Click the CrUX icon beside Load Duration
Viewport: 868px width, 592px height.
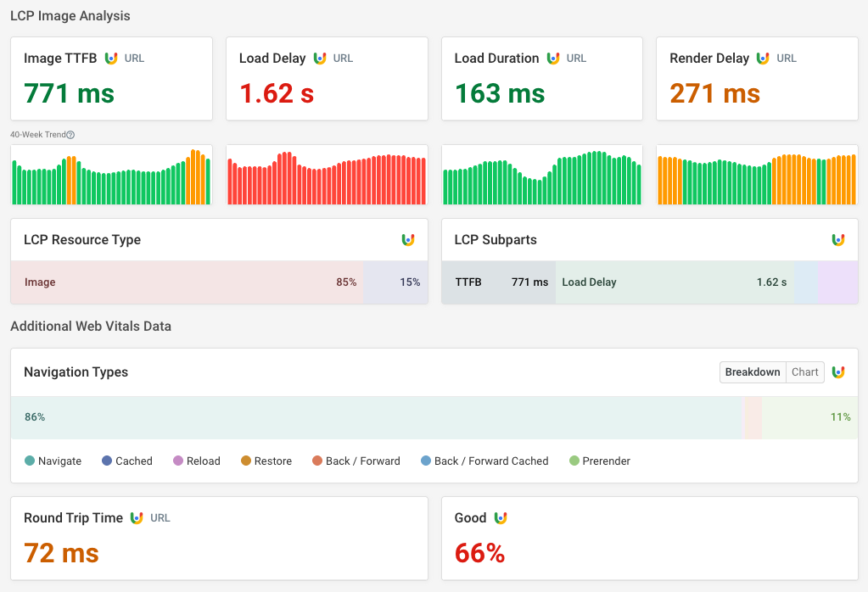[x=553, y=59]
